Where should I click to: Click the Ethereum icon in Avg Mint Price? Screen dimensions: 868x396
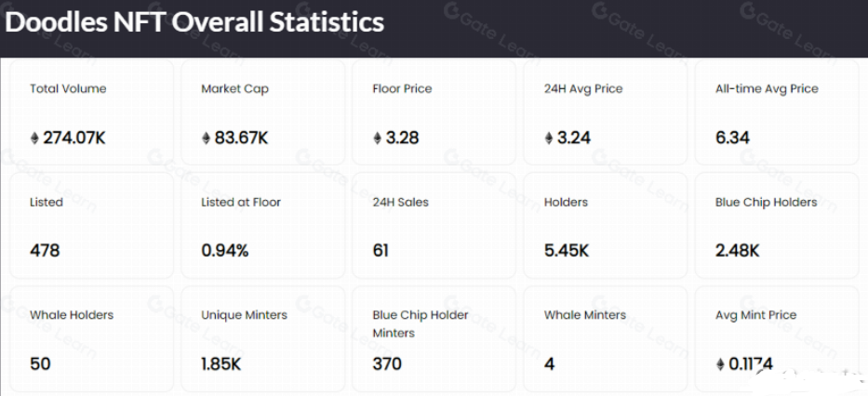point(720,364)
